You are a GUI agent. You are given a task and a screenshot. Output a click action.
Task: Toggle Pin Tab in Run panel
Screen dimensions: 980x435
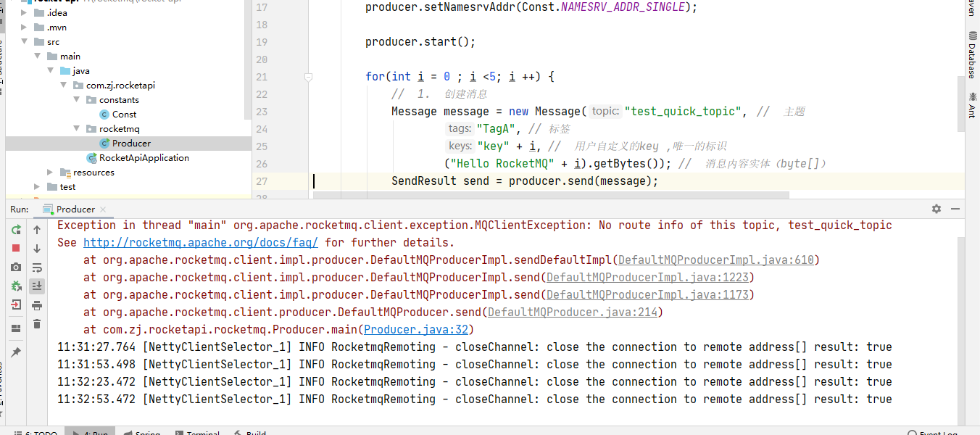tap(16, 352)
